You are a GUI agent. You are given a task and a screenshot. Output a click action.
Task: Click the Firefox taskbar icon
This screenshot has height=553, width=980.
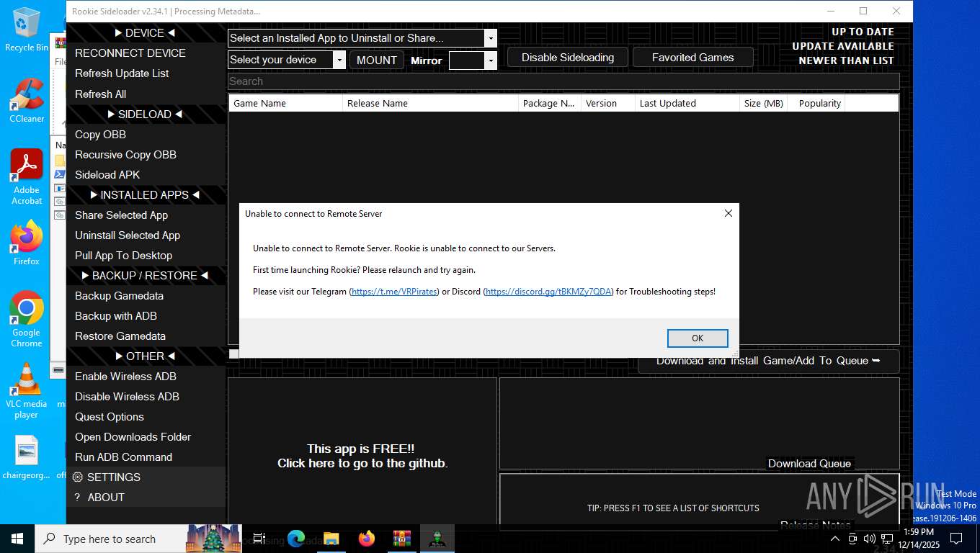coord(367,539)
